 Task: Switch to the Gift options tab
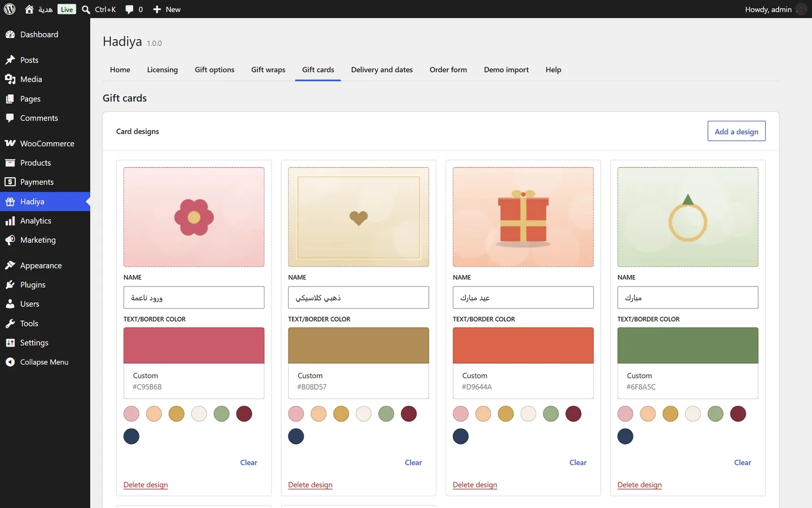click(x=215, y=70)
